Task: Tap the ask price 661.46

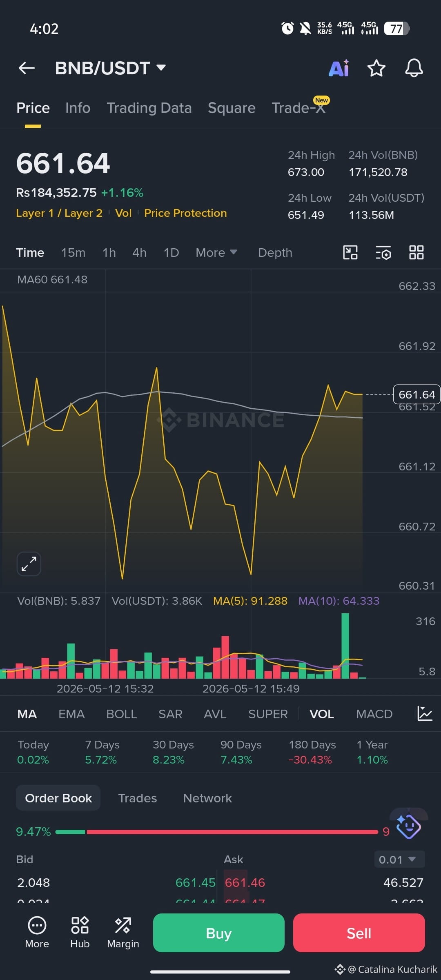Action: click(x=245, y=882)
